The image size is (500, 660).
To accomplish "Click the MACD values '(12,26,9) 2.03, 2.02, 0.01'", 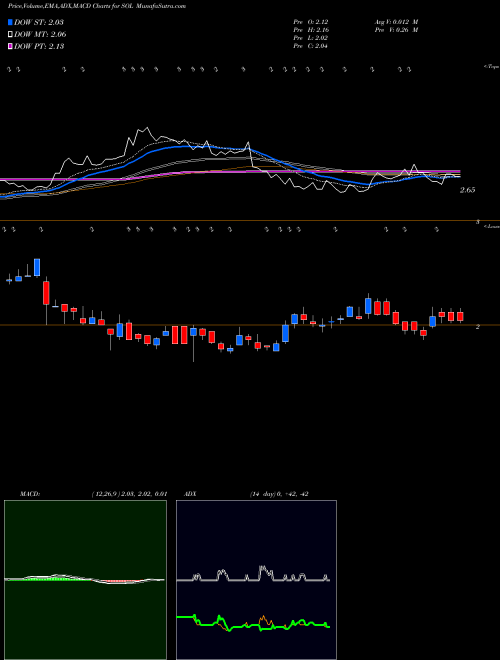I will click(129, 494).
